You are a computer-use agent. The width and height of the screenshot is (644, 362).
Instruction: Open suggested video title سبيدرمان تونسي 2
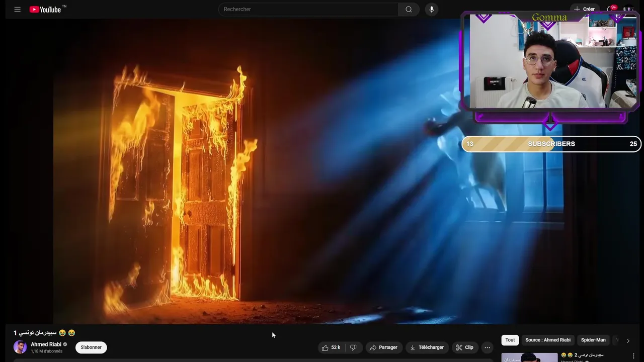582,355
